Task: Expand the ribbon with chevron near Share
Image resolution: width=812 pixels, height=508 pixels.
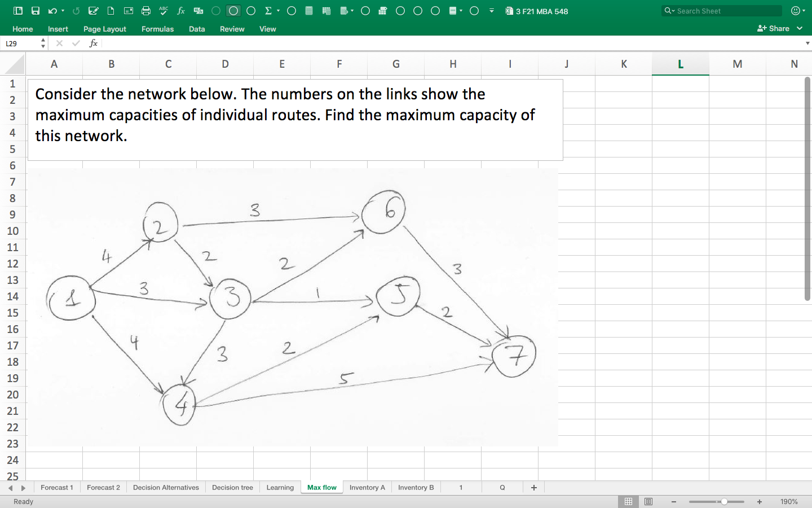Action: click(x=800, y=28)
